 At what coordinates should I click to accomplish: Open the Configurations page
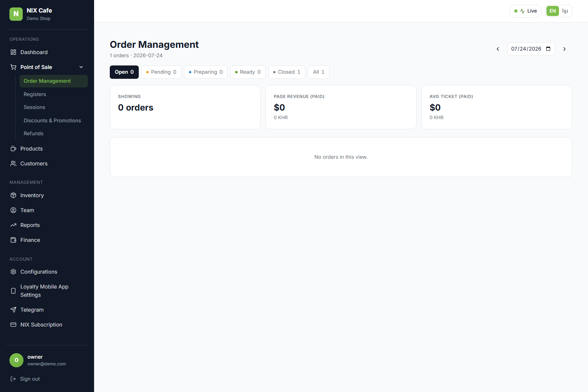[x=47, y=272]
